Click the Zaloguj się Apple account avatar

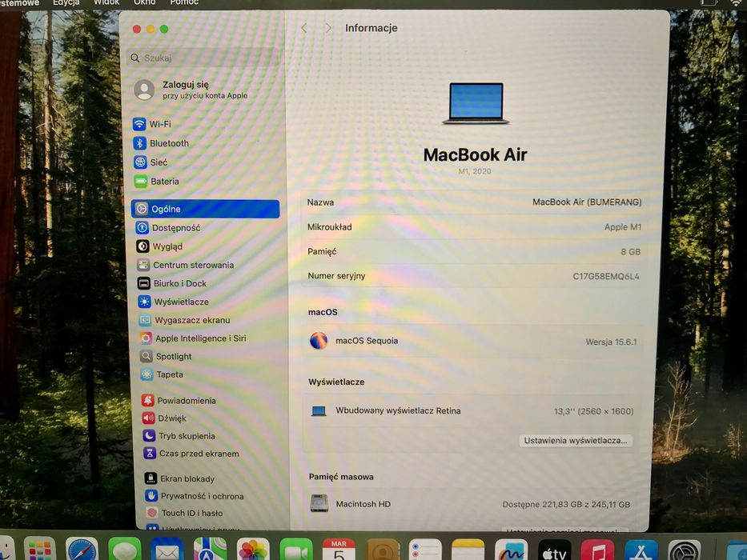[144, 90]
